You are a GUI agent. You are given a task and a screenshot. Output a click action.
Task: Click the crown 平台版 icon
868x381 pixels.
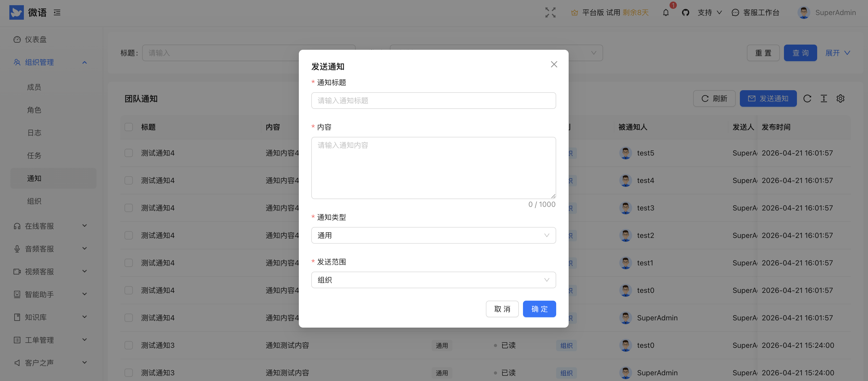[x=575, y=13]
